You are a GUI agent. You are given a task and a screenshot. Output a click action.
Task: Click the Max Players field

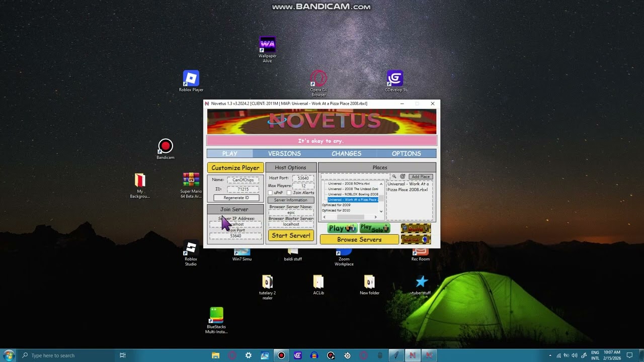(x=303, y=186)
